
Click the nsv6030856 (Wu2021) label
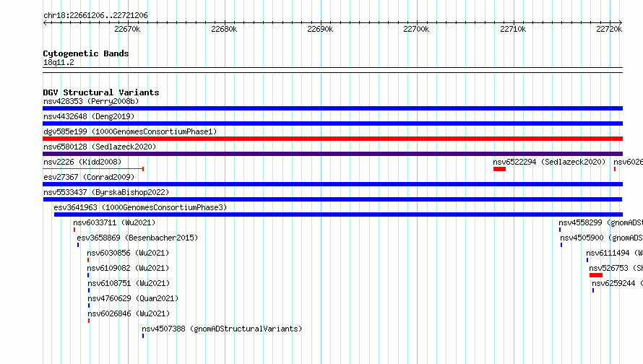pyautogui.click(x=128, y=253)
